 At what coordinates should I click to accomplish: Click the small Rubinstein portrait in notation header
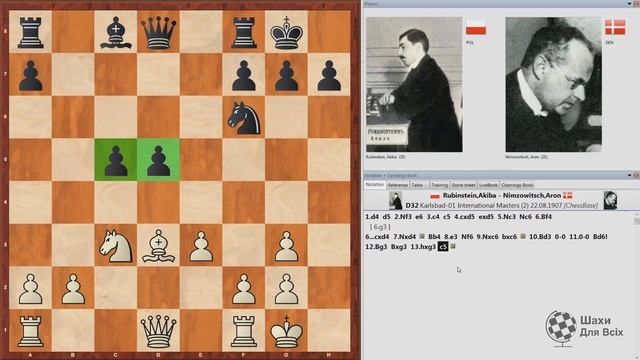click(x=396, y=200)
